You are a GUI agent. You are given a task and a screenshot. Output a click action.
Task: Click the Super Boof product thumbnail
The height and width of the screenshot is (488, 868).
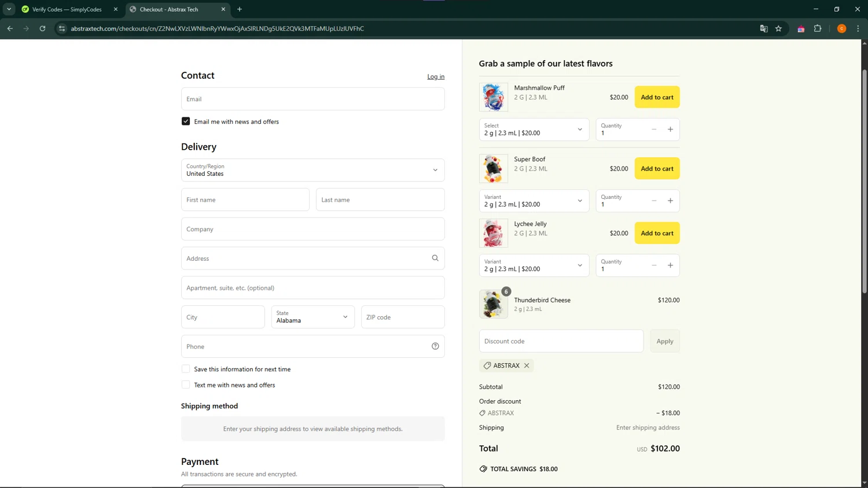tap(494, 169)
